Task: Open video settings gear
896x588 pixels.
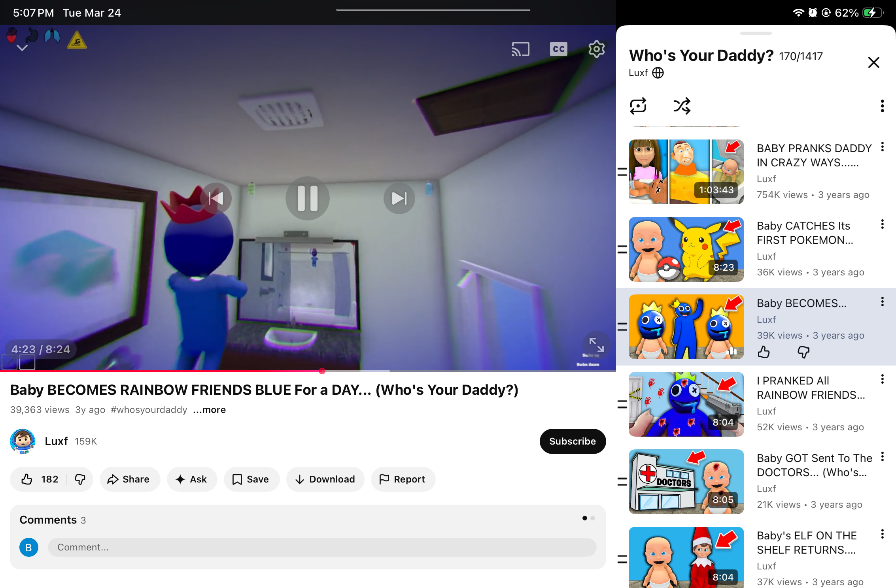Action: click(x=596, y=49)
